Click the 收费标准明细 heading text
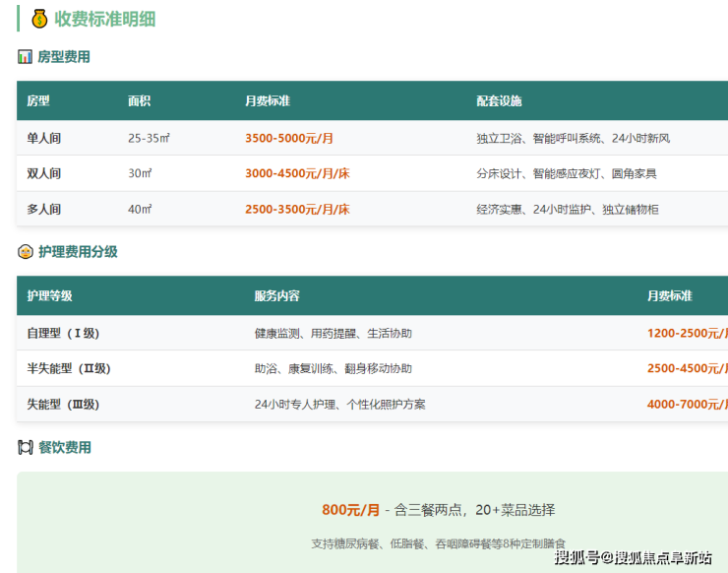The height and width of the screenshot is (573, 728). 104,19
